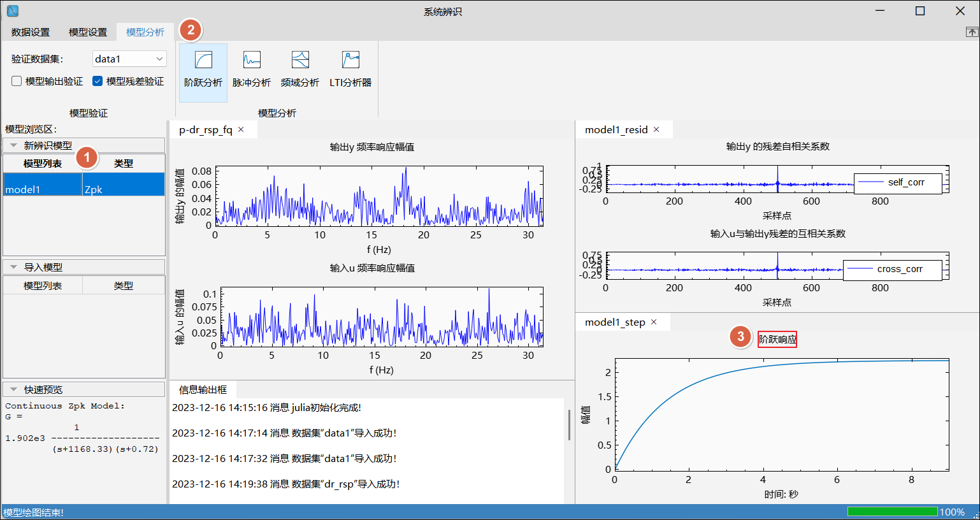Open the frequency domain analysis (频域分析) tool
The height and width of the screenshot is (520, 980).
pyautogui.click(x=299, y=69)
